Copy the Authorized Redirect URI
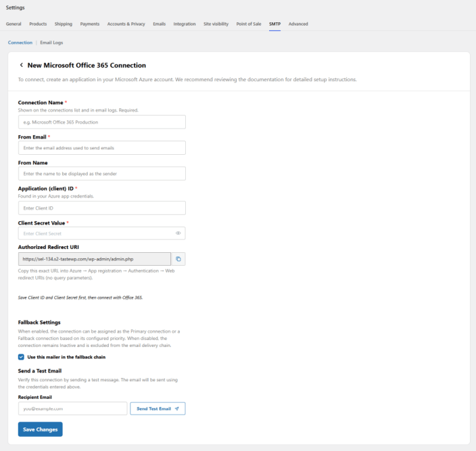476x451 pixels. click(x=178, y=259)
